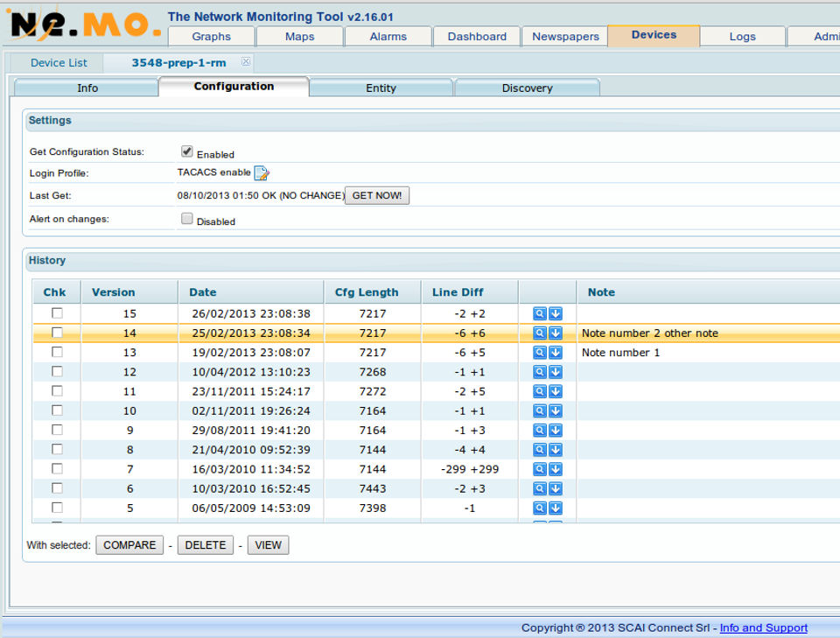Image resolution: width=840 pixels, height=638 pixels.
Task: Close the 3548-prep-1-rm tab
Action: 246,62
